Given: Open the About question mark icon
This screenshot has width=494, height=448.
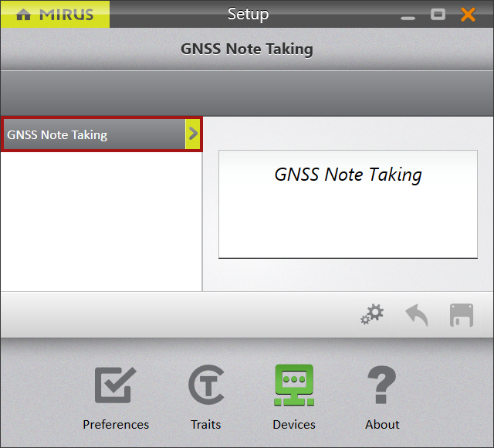Looking at the screenshot, I should point(382,385).
